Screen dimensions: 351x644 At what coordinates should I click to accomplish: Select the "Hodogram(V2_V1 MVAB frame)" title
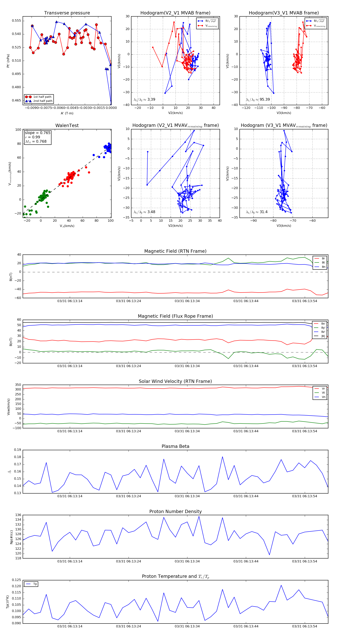click(x=175, y=13)
